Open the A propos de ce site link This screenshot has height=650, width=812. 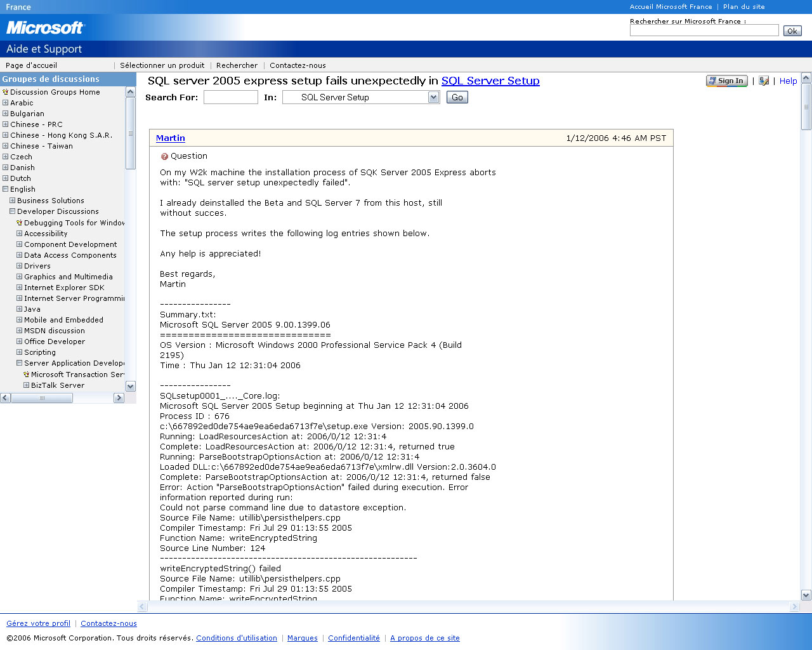[x=425, y=638]
